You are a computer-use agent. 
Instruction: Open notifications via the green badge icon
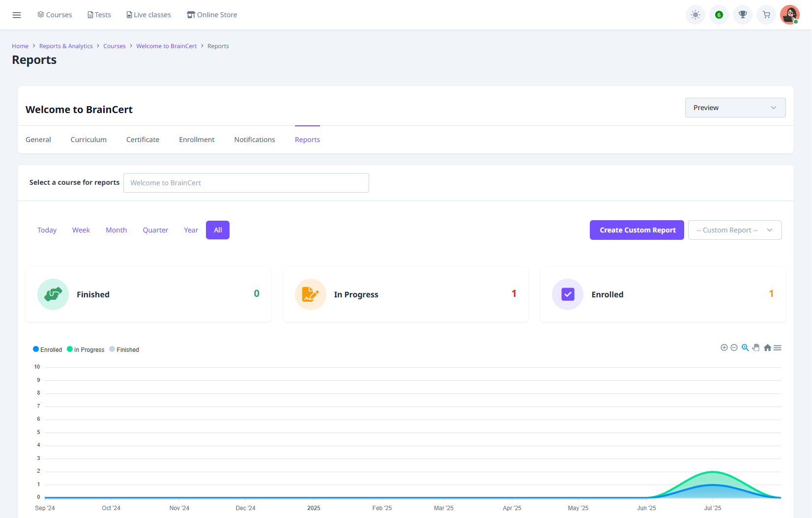[719, 15]
